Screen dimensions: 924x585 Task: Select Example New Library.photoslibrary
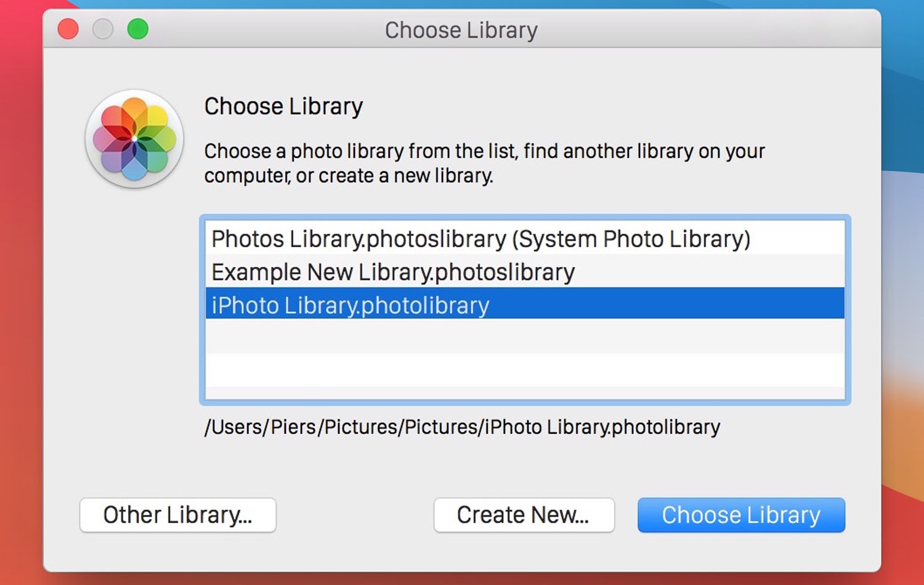(x=392, y=272)
